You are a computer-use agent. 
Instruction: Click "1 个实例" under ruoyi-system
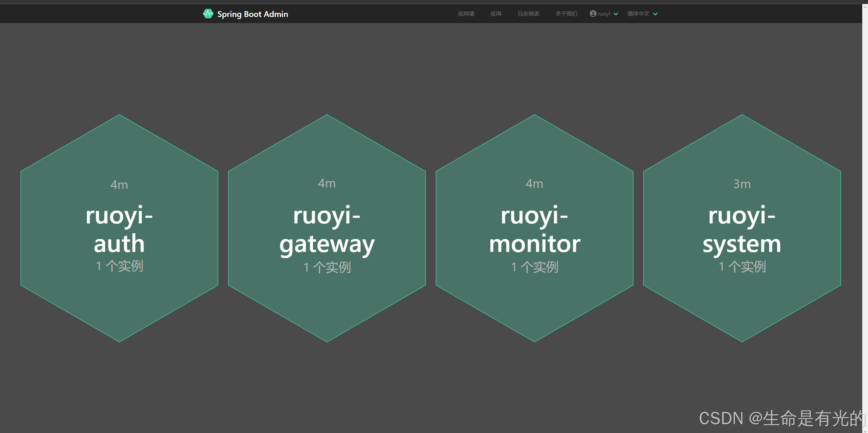[742, 267]
